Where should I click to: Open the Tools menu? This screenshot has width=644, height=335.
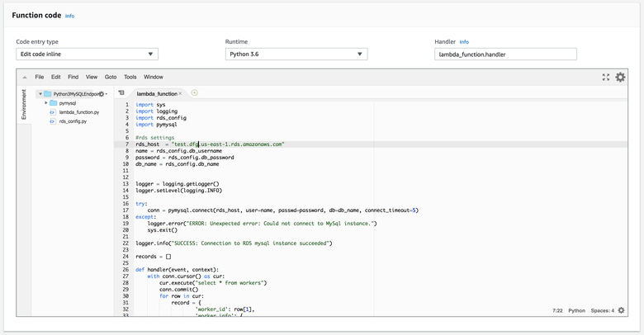pos(130,77)
